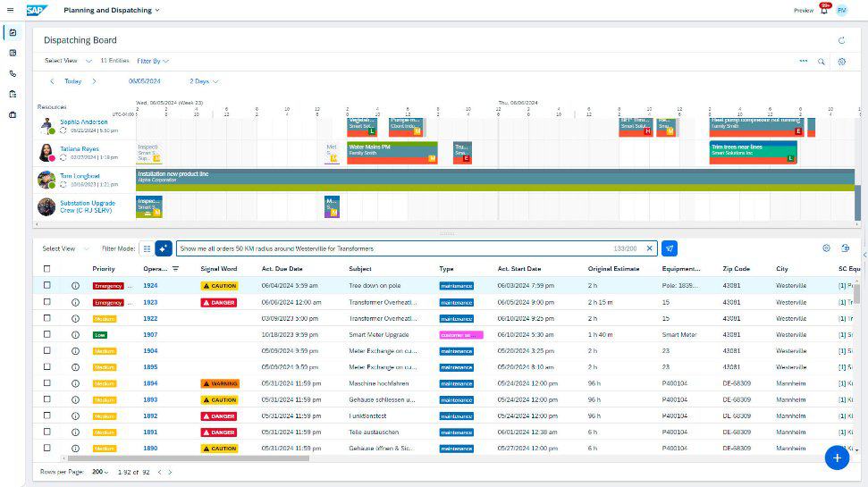Clear the filter query text
This screenshot has height=487, width=868.
point(650,248)
